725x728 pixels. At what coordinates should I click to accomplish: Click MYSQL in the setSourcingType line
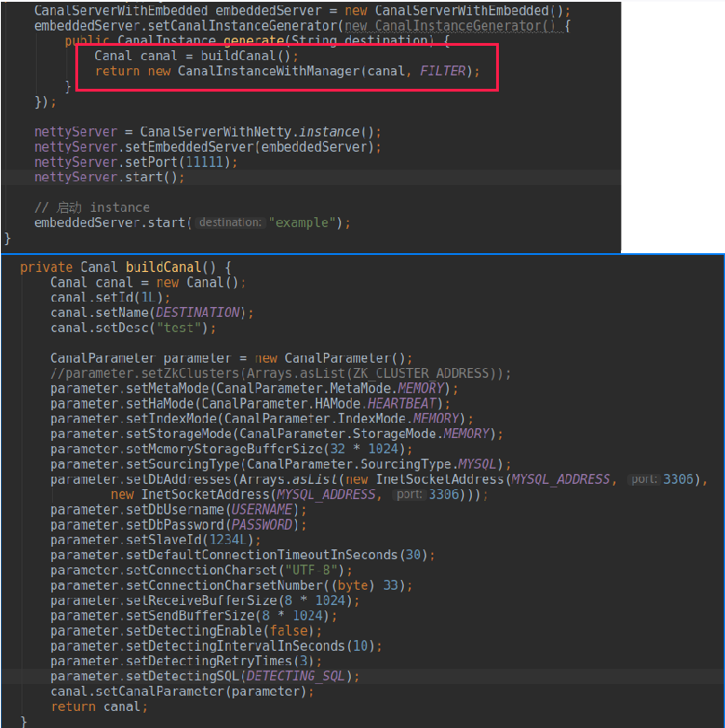(x=477, y=464)
